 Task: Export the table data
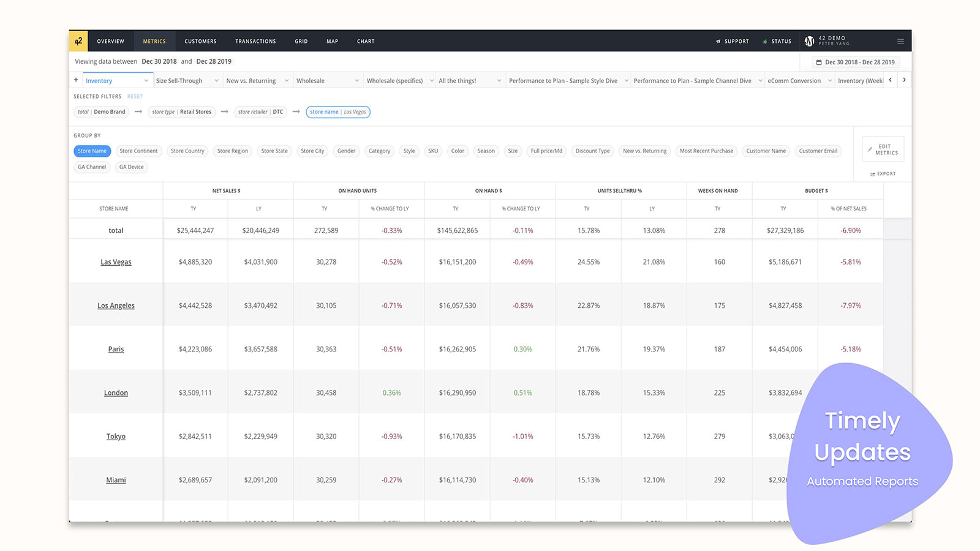(883, 174)
